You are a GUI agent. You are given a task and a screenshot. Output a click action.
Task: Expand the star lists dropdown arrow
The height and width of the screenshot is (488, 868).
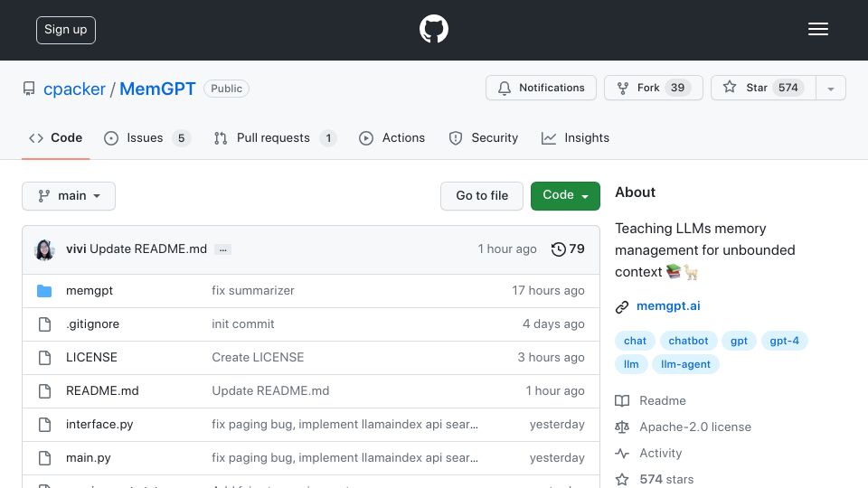830,89
